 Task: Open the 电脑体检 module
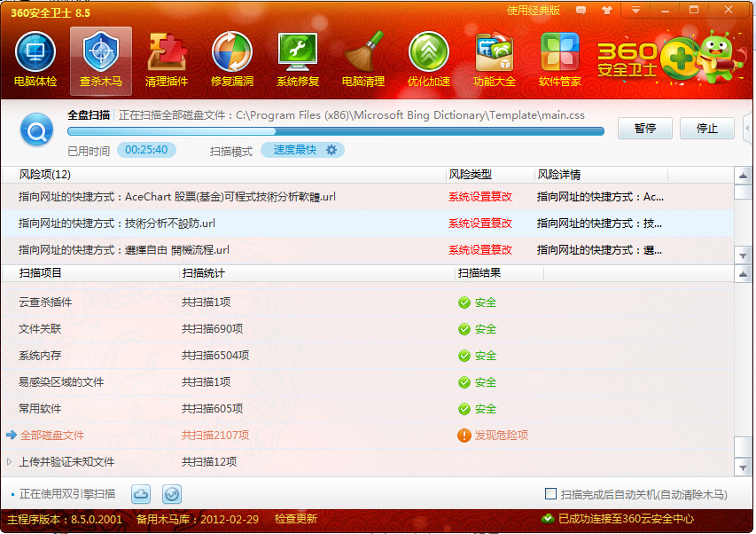point(35,59)
